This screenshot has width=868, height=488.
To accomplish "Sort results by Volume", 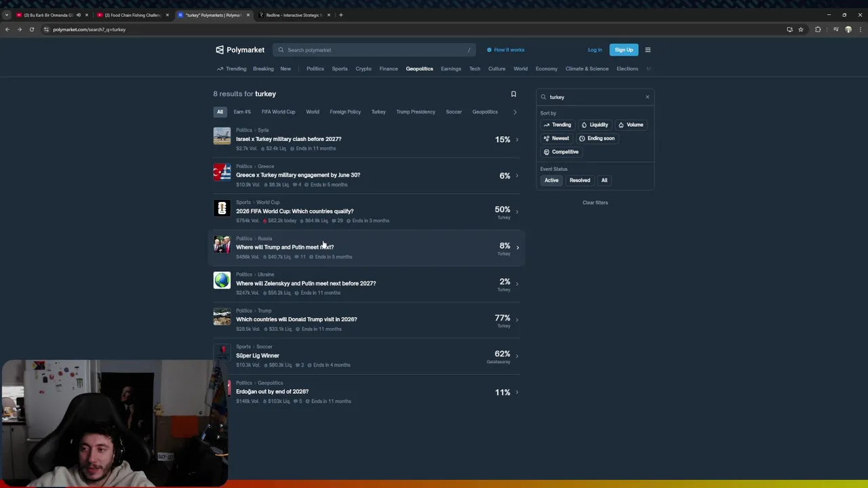I will point(631,125).
